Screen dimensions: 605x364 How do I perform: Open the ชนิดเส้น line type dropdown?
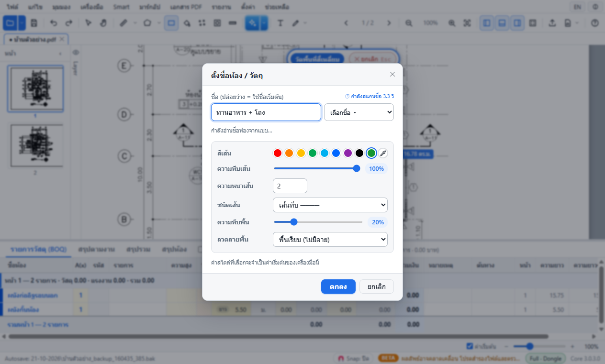330,205
